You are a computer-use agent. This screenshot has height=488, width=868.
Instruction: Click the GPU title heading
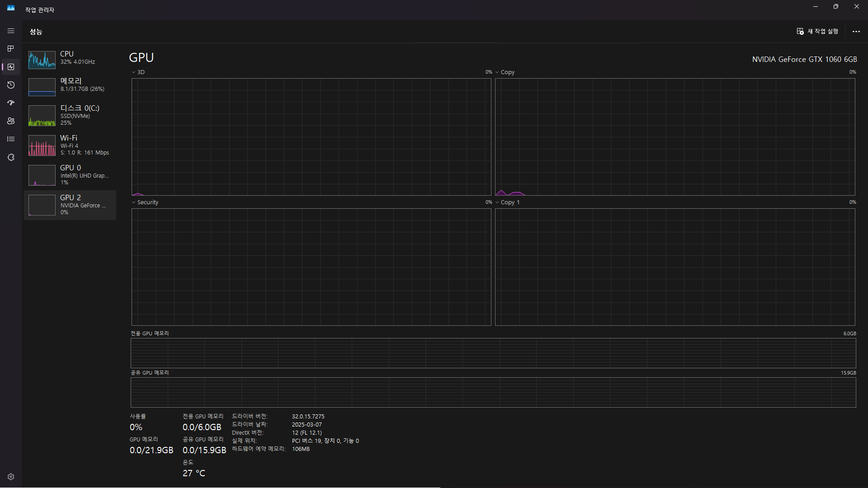(142, 58)
